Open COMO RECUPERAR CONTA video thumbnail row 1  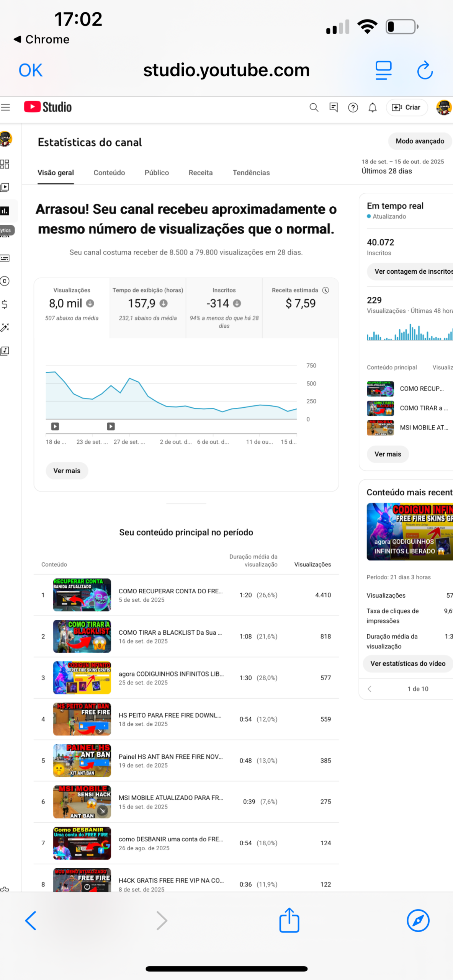82,595
